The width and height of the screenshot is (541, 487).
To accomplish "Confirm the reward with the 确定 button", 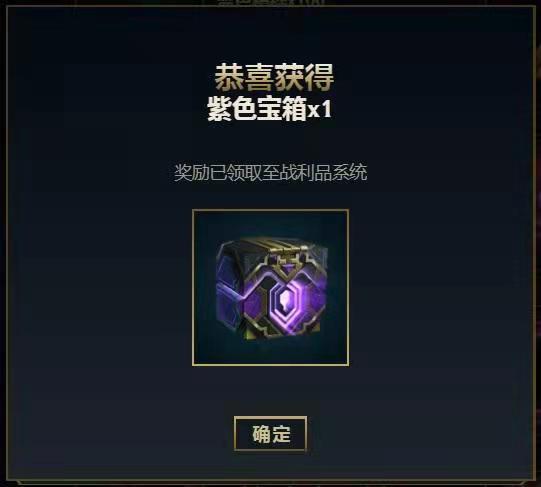I will tap(270, 434).
